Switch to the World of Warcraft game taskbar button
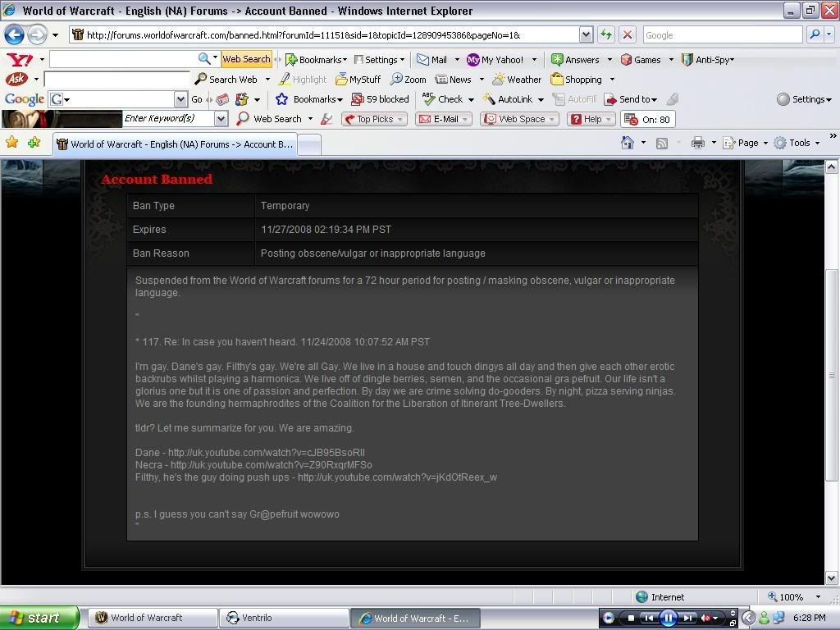 tap(153, 618)
